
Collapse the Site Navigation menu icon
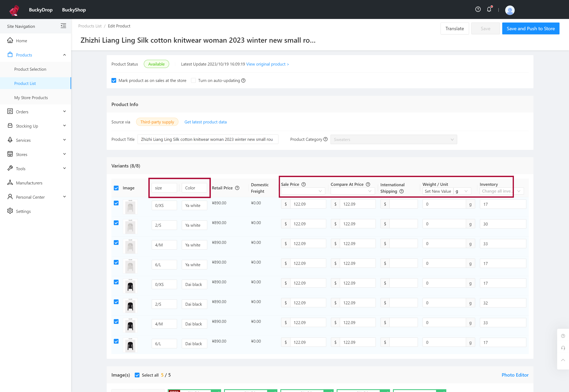tap(63, 26)
